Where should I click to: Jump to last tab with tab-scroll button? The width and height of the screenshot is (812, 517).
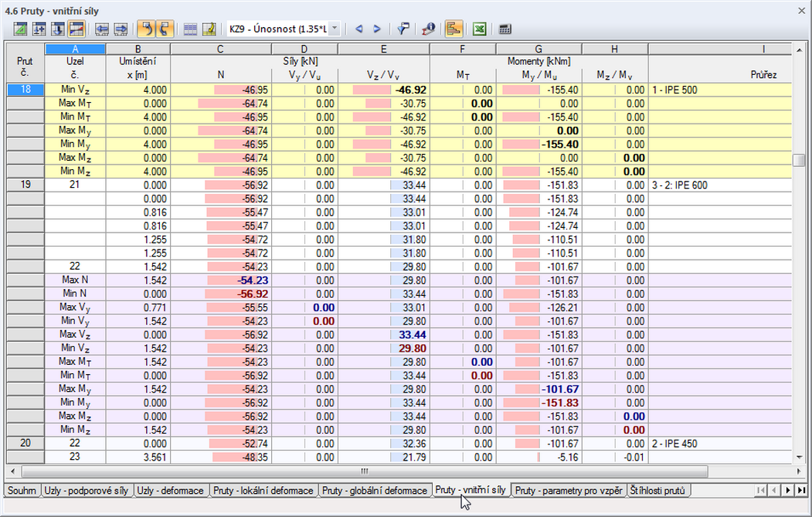tap(801, 490)
